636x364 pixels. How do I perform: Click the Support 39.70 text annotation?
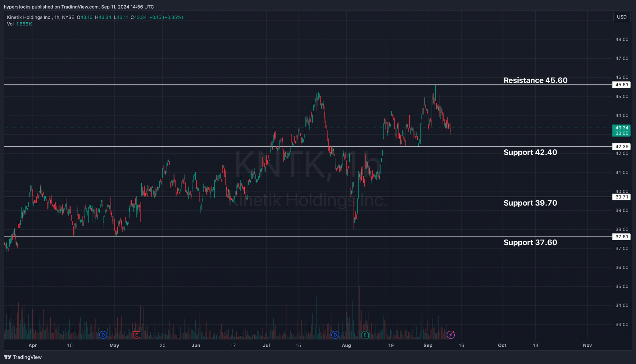(x=530, y=203)
